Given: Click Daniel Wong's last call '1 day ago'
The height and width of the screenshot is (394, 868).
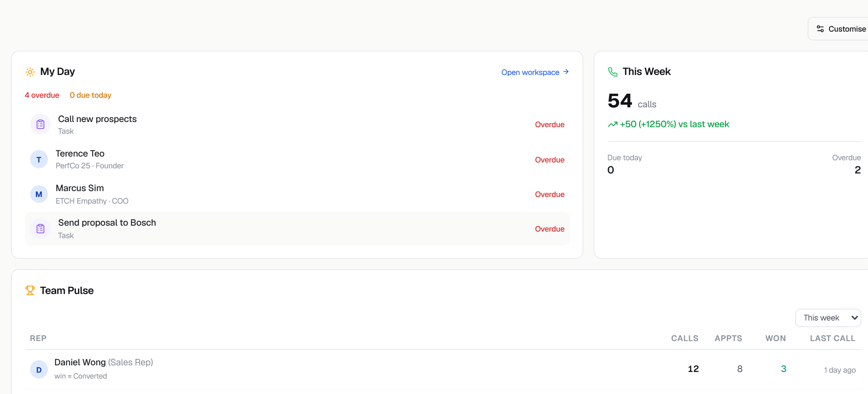Looking at the screenshot, I should click(840, 370).
